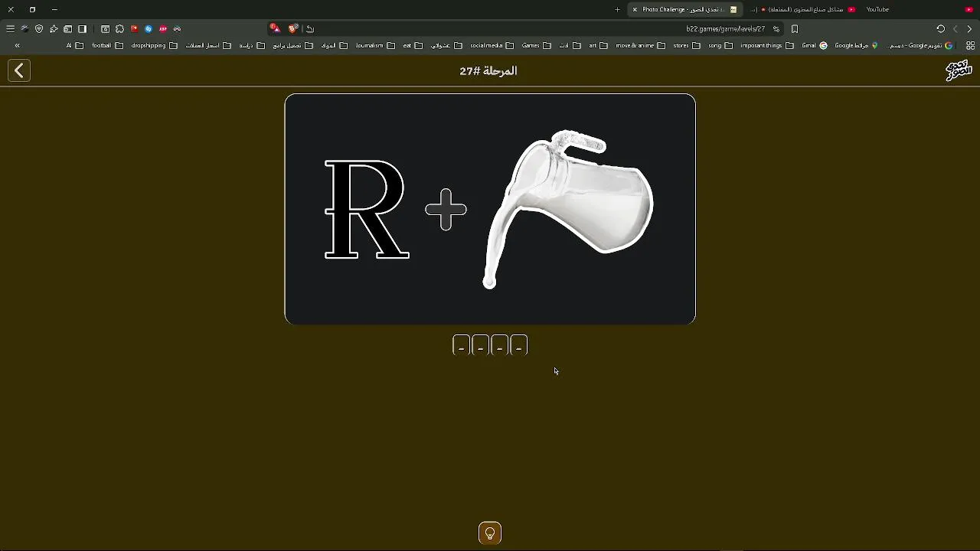Open the browser hamburger main menu
Viewport: 980px width, 551px height.
[10, 29]
